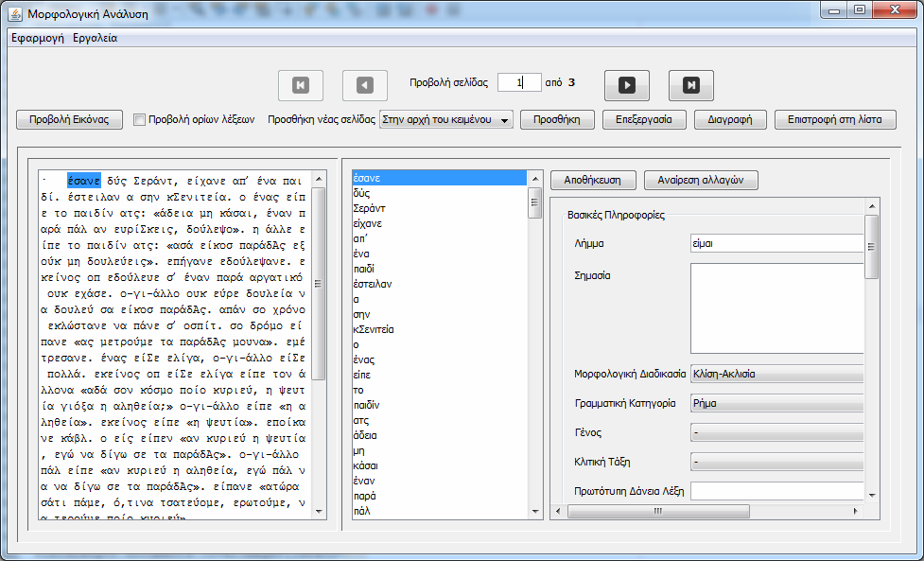Select the word πάλ in list
Viewport: 924px width, 561px height.
click(439, 512)
